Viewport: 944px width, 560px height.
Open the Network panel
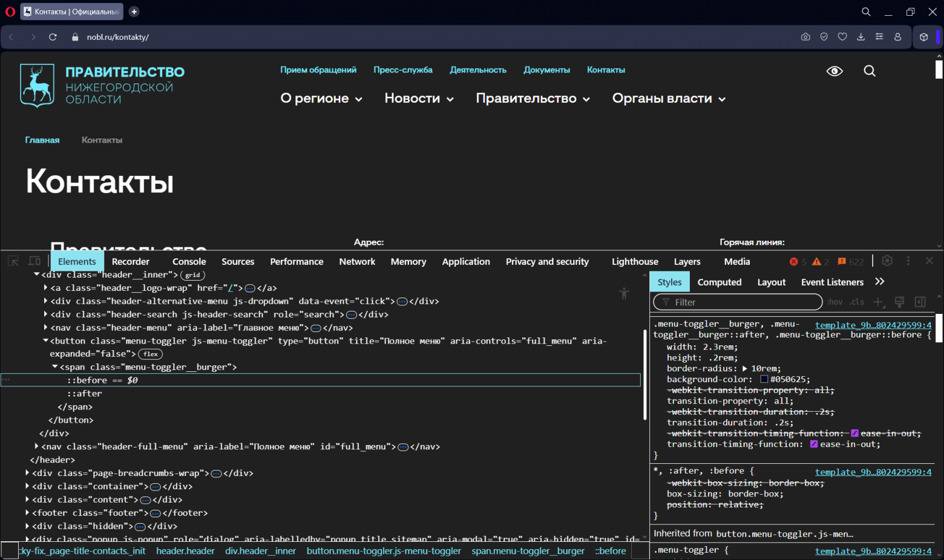pyautogui.click(x=357, y=261)
